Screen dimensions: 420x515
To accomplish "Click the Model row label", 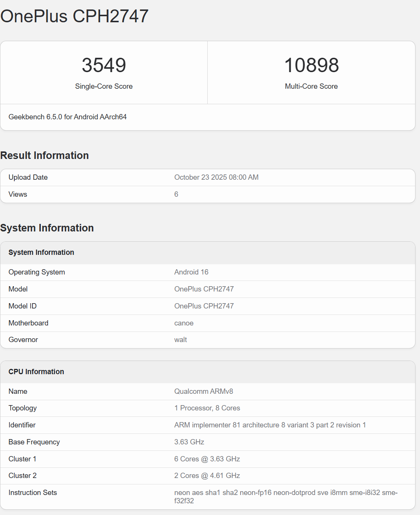I will click(x=18, y=289).
